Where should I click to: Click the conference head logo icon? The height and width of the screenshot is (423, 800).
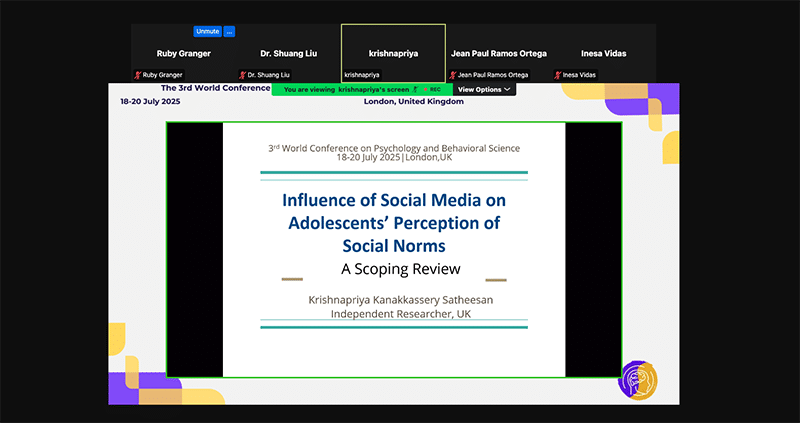click(638, 379)
